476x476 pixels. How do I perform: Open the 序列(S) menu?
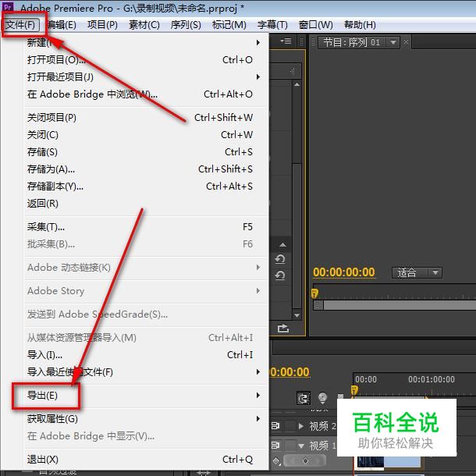(186, 25)
